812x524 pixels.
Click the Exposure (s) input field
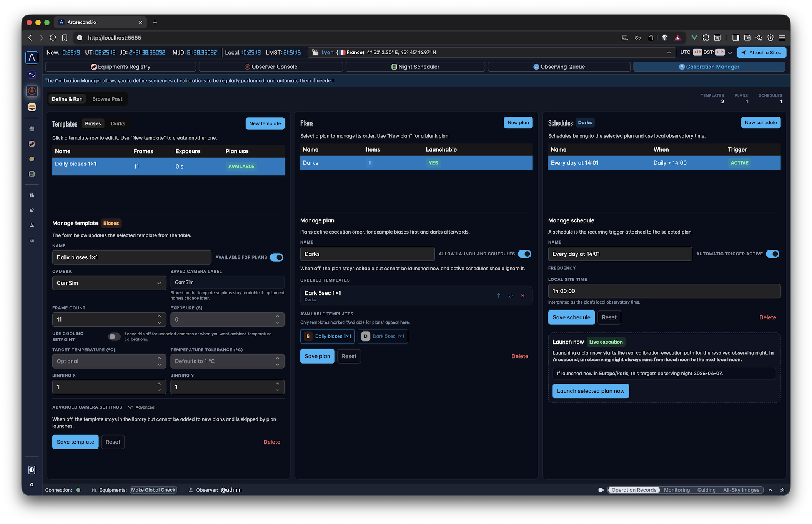227,319
